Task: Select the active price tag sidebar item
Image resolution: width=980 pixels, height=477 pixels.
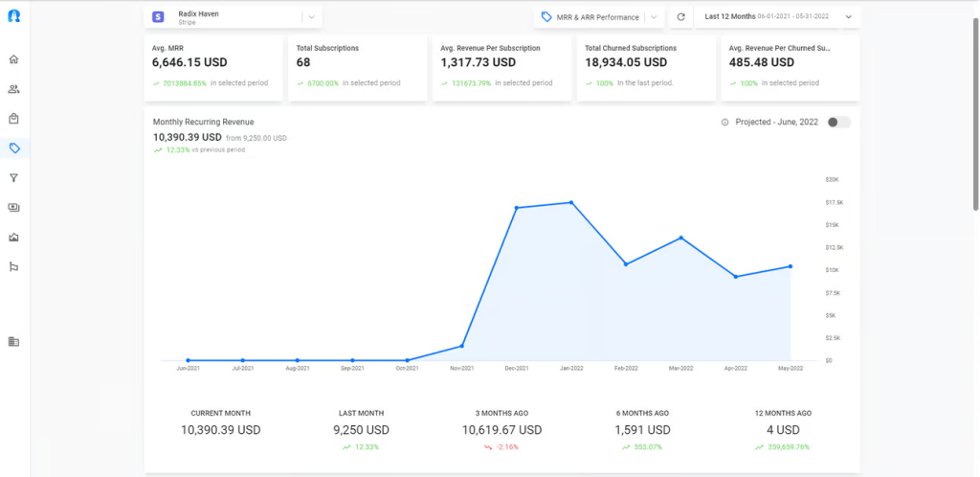Action: click(x=14, y=148)
